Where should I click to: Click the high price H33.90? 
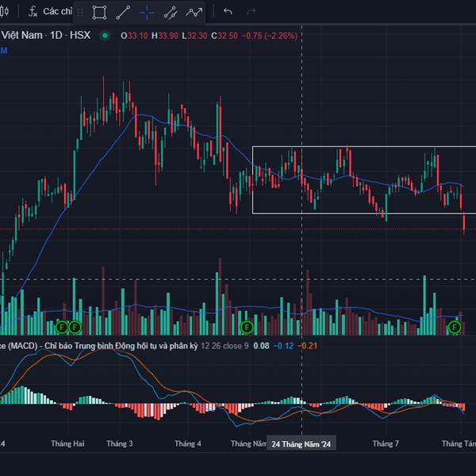point(165,36)
